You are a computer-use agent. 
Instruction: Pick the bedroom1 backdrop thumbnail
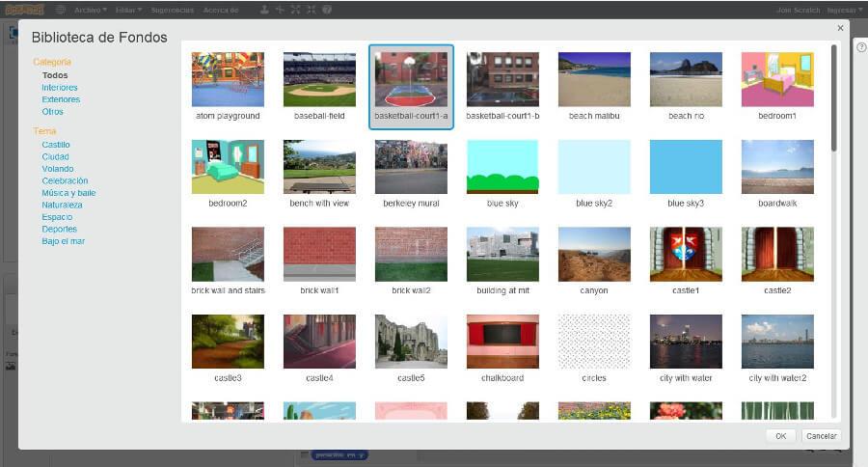[x=777, y=79]
